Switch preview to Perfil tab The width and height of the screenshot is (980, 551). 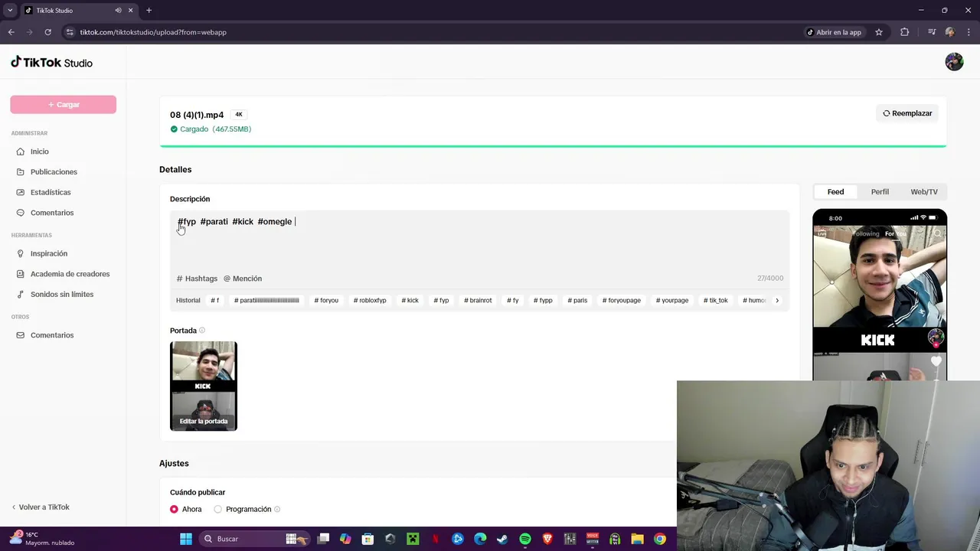click(880, 192)
